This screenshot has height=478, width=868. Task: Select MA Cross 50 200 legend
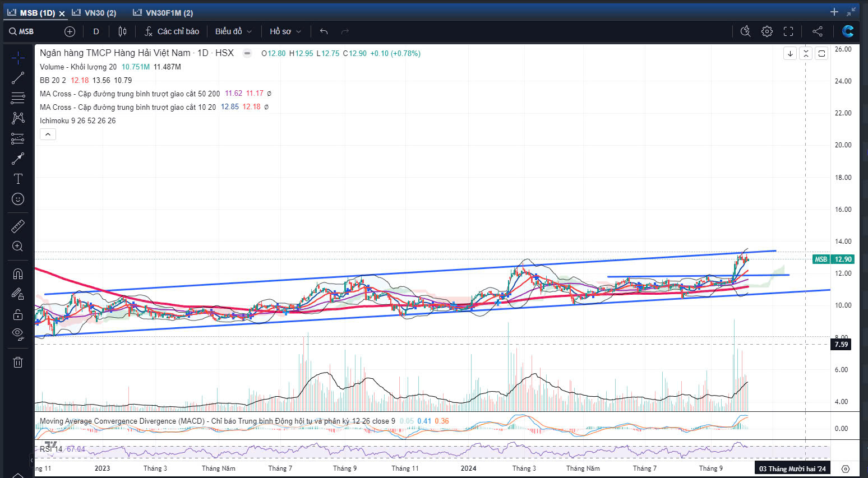[x=130, y=94]
